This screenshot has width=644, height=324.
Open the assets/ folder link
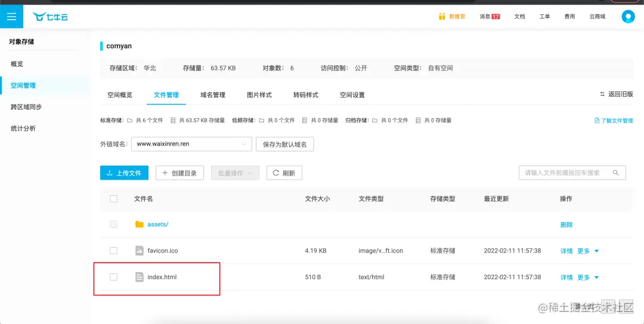click(x=158, y=224)
